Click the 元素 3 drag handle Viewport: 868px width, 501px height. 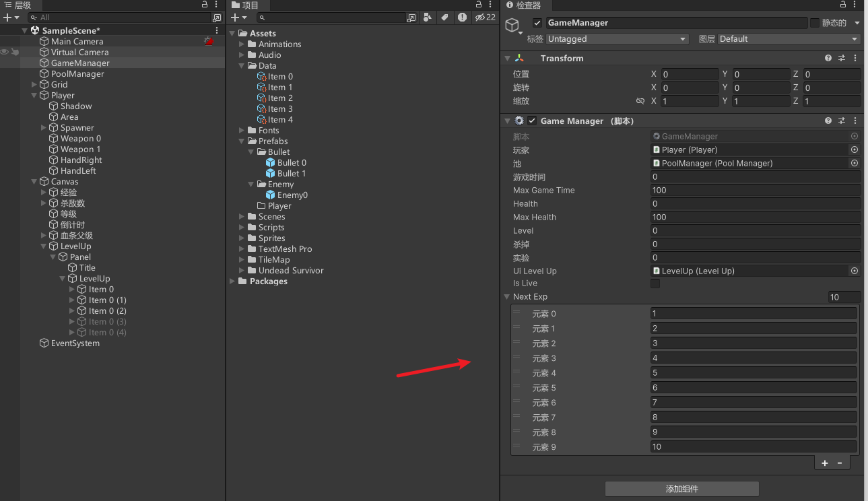pyautogui.click(x=516, y=357)
